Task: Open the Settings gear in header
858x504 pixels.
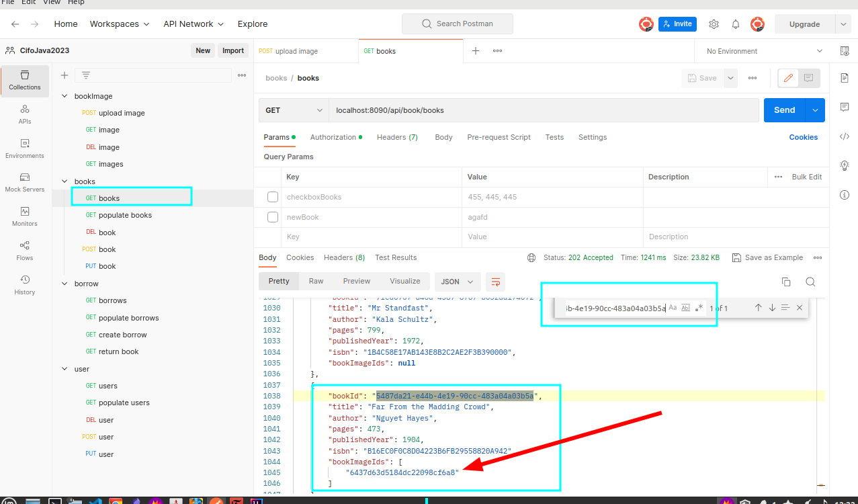Action: coord(714,24)
